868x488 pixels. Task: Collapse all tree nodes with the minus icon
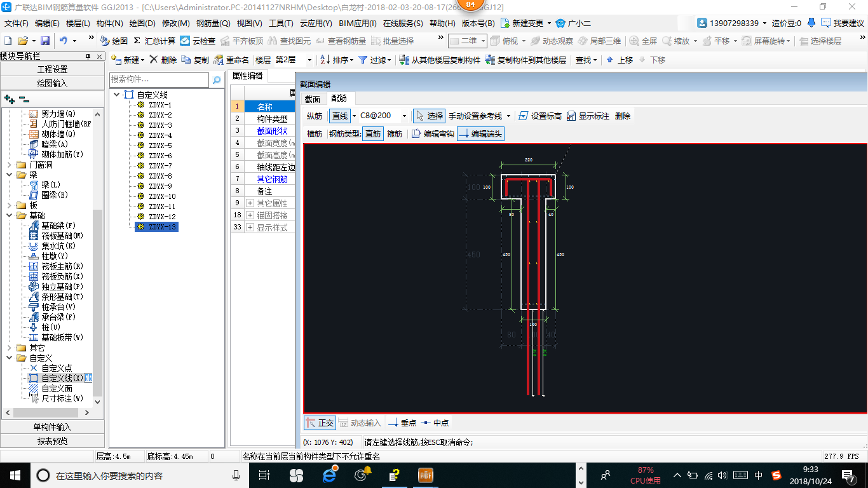(x=24, y=99)
